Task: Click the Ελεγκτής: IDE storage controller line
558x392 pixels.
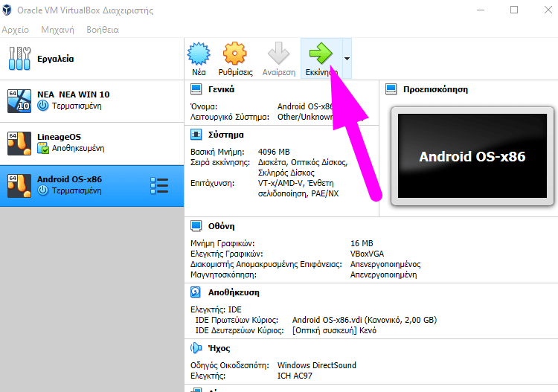Action: tap(216, 309)
